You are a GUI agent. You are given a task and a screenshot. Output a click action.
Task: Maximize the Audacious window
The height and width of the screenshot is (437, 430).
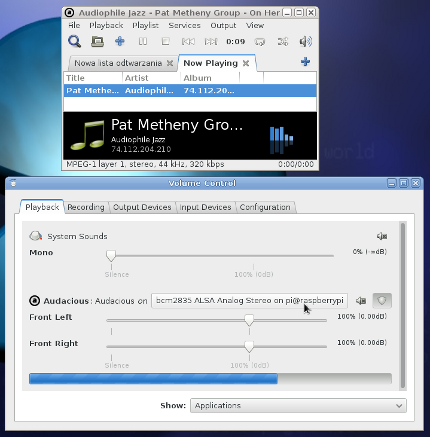[x=299, y=13]
